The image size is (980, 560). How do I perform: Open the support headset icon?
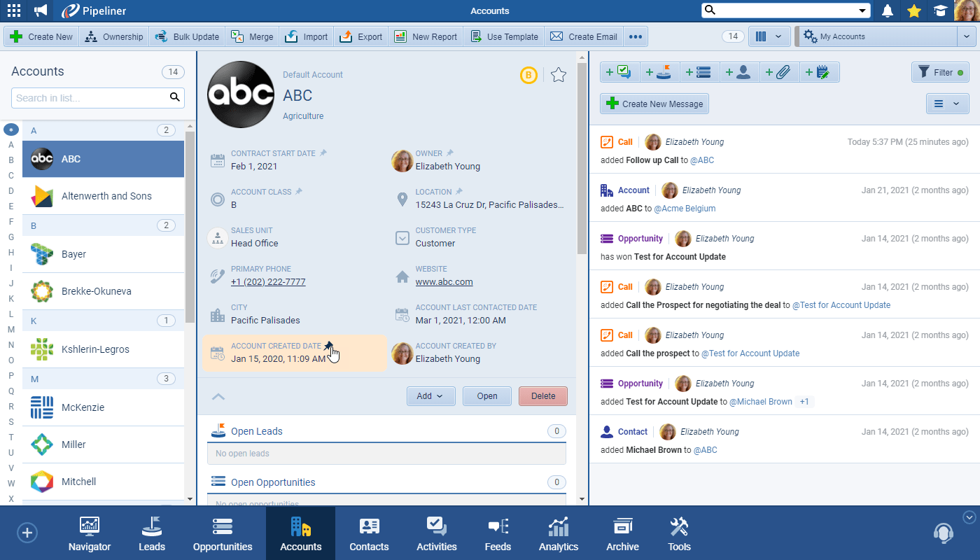point(943,533)
